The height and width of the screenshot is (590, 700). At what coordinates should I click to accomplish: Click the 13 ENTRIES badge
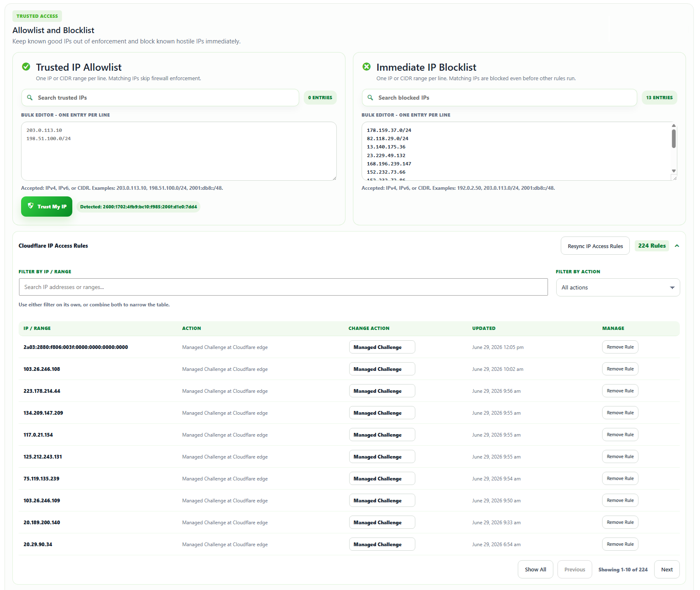click(659, 98)
